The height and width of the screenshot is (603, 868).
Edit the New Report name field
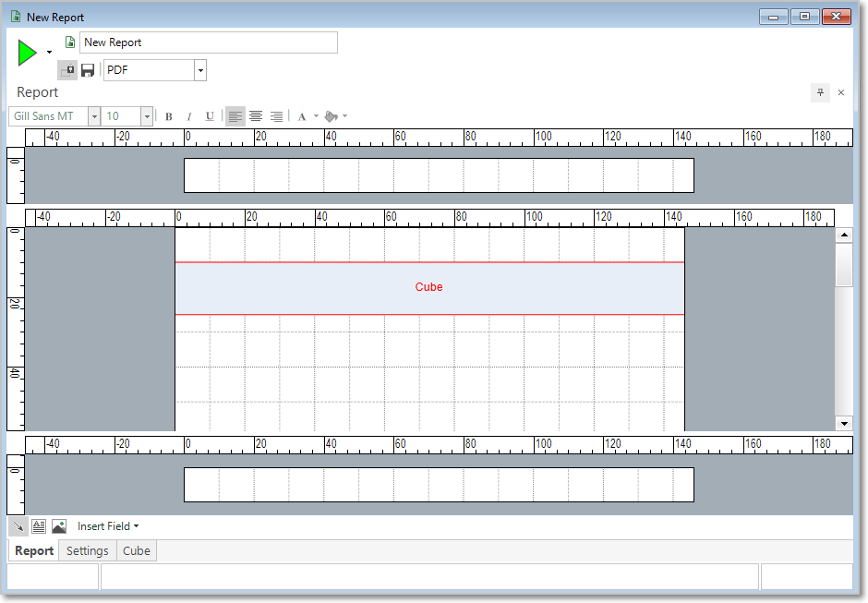point(209,42)
